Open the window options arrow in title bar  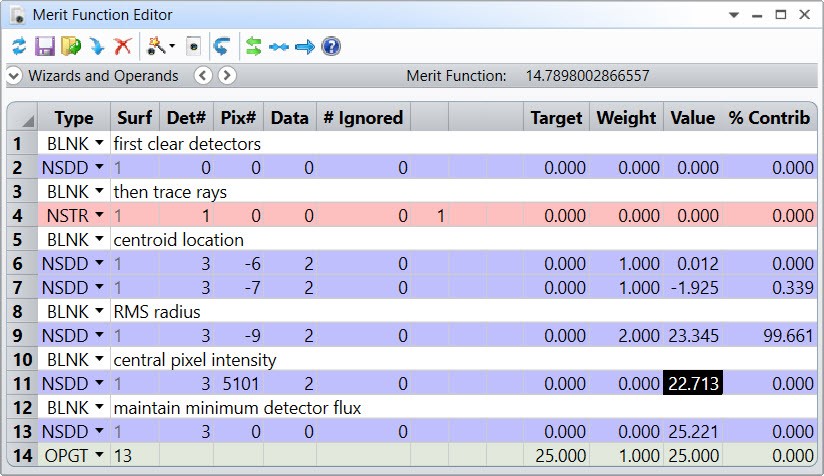pyautogui.click(x=734, y=15)
